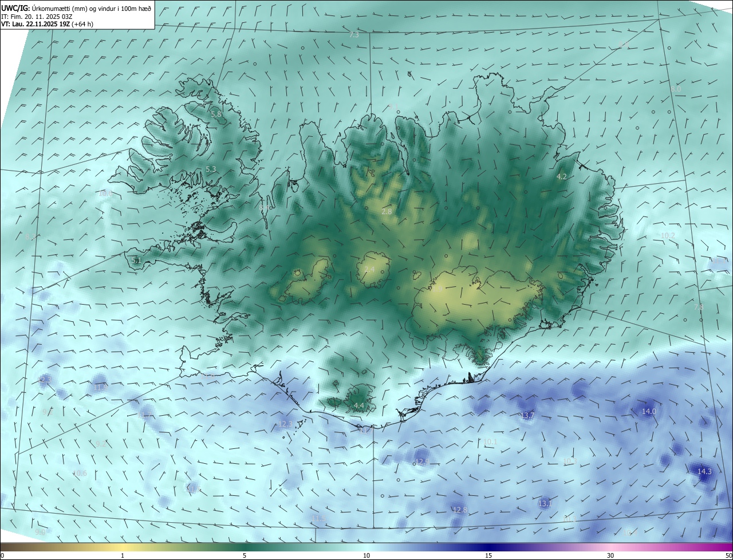Image resolution: width=733 pixels, height=560 pixels.
Task: Click the colour scale tick label 50
Action: click(x=729, y=556)
